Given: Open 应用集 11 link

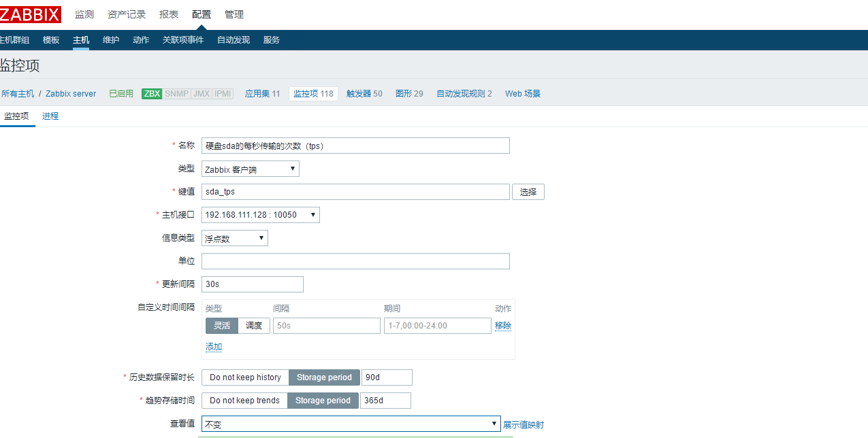Looking at the screenshot, I should click(x=262, y=94).
